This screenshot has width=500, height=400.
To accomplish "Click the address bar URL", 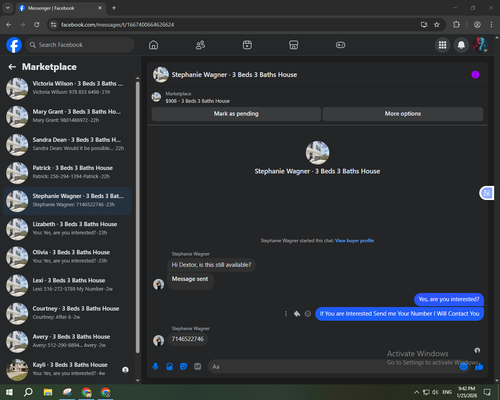I will pyautogui.click(x=117, y=25).
